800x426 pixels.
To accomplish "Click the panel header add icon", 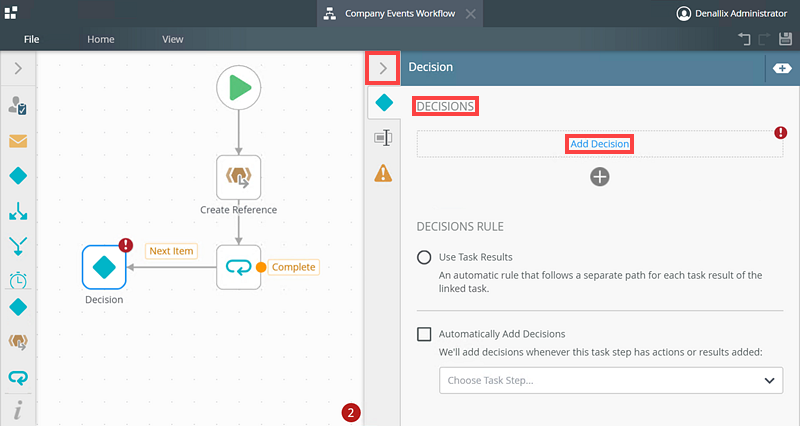I will point(782,68).
